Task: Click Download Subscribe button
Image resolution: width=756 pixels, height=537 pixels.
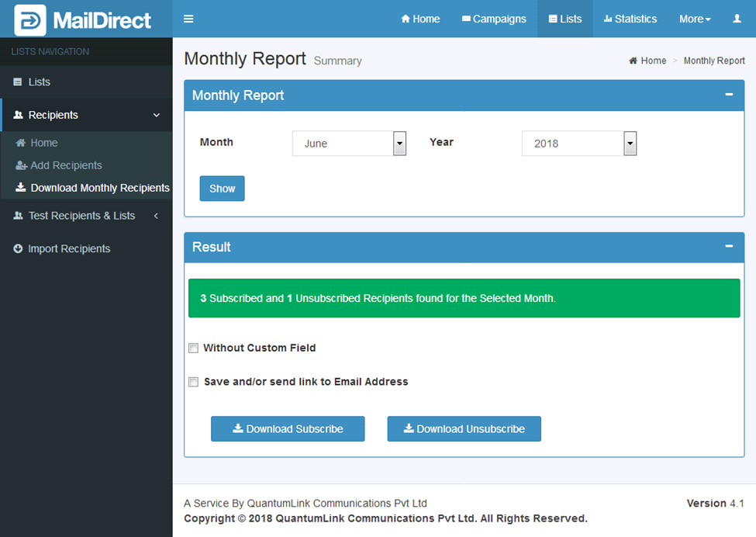Action: 288,429
